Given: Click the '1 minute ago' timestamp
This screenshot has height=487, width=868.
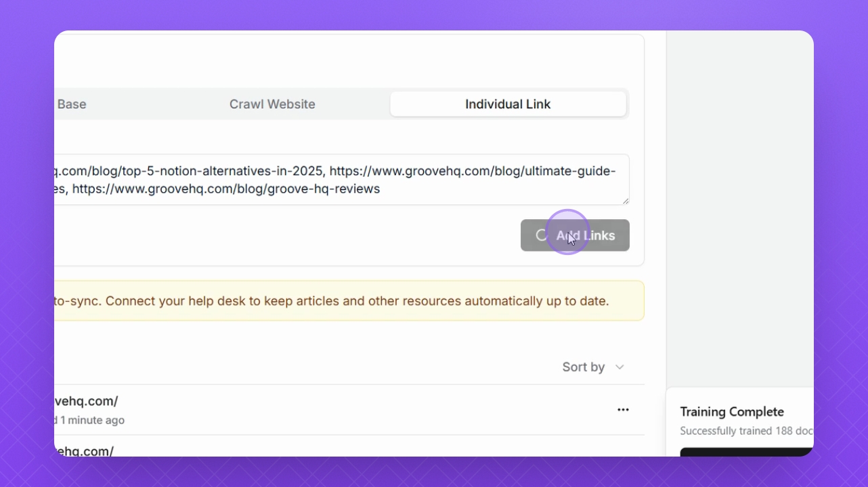Looking at the screenshot, I should click(x=92, y=420).
